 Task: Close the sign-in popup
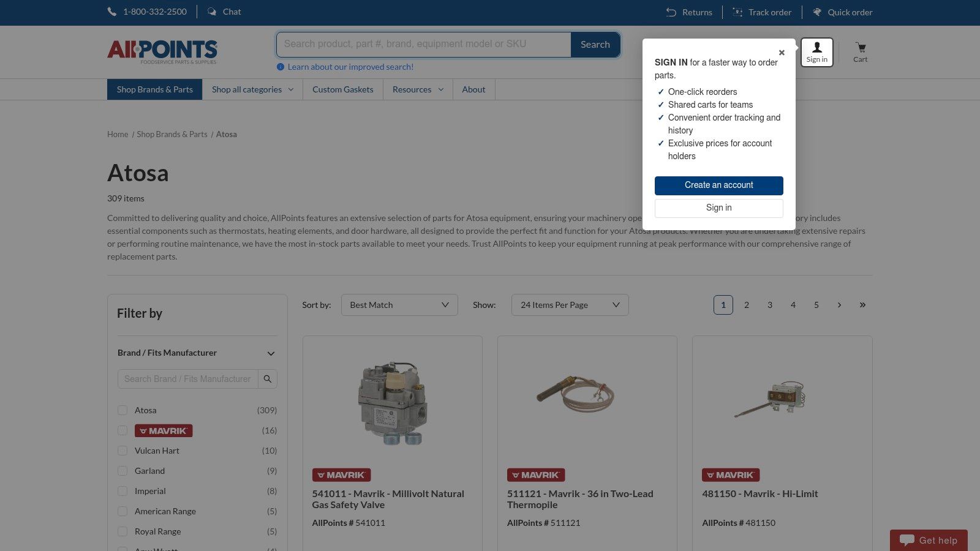click(782, 53)
